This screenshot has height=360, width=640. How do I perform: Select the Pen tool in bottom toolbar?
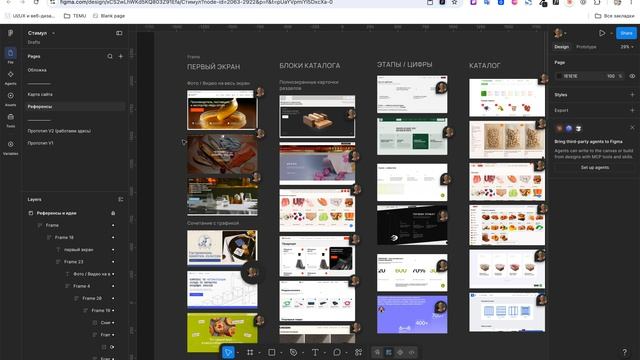click(x=293, y=352)
